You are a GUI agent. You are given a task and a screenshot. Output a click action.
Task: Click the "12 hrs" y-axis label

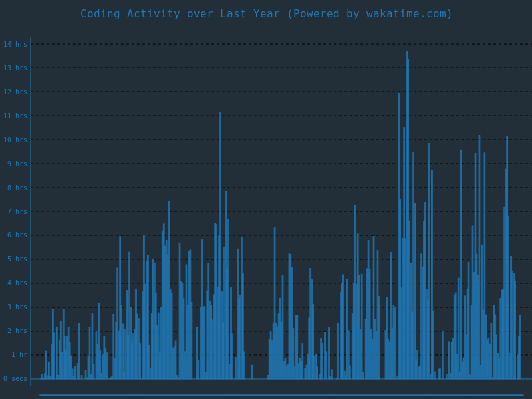[15, 92]
